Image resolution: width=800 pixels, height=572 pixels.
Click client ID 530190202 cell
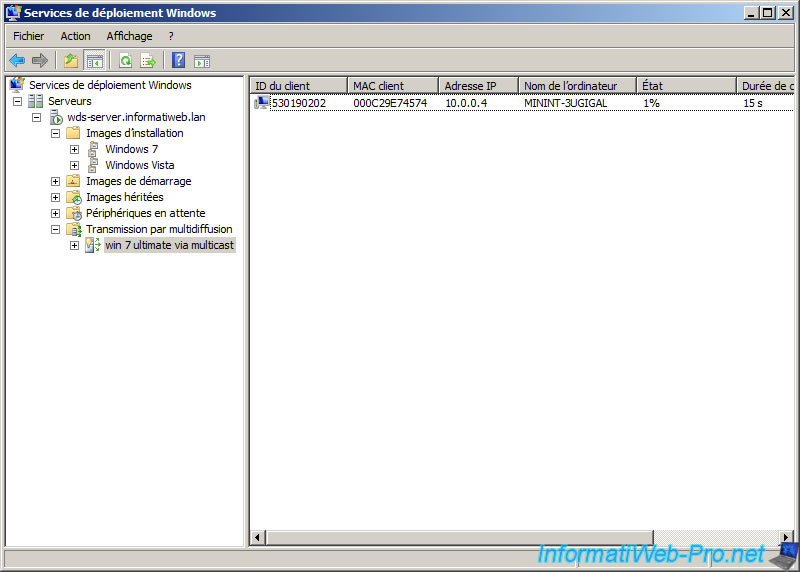click(298, 103)
